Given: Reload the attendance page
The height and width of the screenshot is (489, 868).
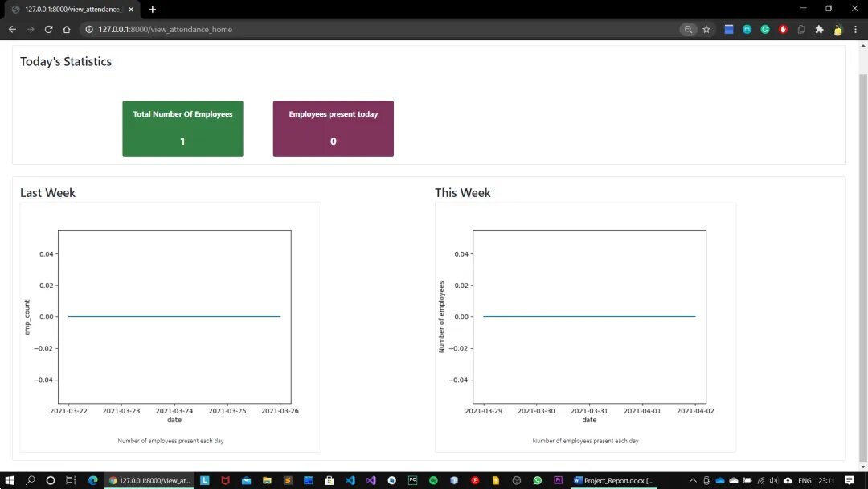Looking at the screenshot, I should (x=49, y=29).
